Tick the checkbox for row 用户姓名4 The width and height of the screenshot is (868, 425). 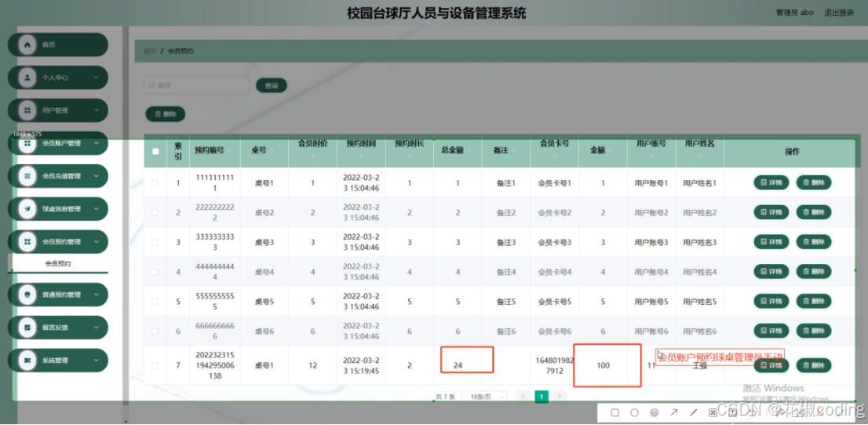tap(155, 272)
